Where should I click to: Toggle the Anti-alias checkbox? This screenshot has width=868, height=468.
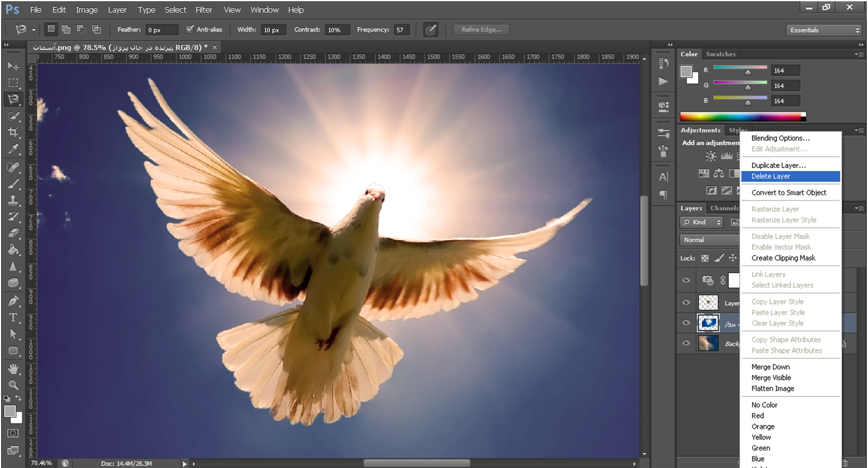pyautogui.click(x=189, y=29)
